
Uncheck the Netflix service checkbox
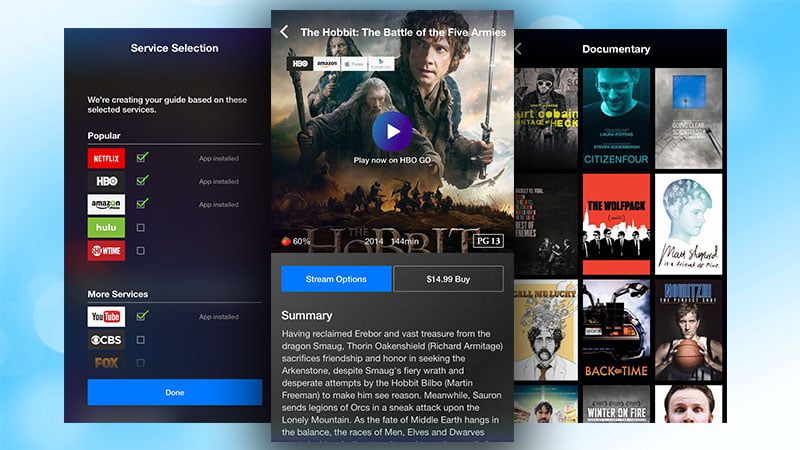tap(142, 158)
